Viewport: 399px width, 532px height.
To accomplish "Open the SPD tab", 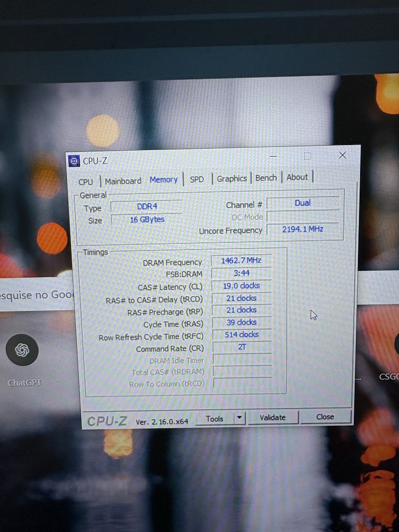I will point(197,179).
